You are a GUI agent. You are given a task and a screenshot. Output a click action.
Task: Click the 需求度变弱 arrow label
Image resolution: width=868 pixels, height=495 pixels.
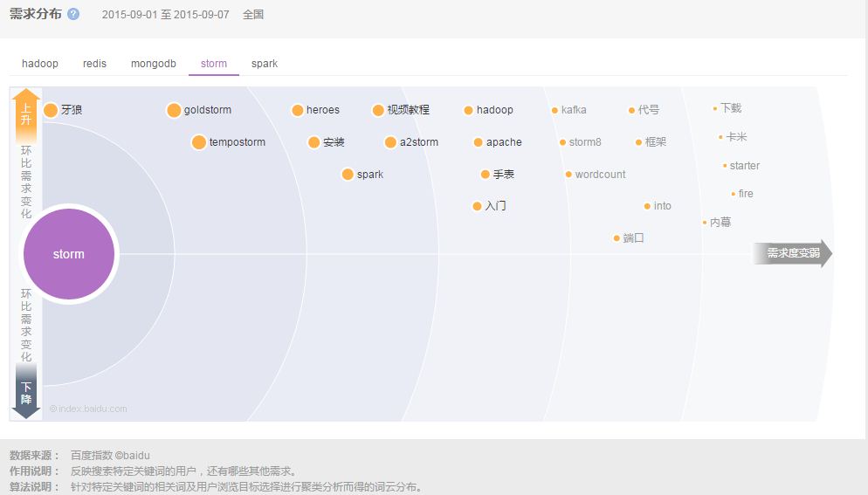click(x=793, y=253)
